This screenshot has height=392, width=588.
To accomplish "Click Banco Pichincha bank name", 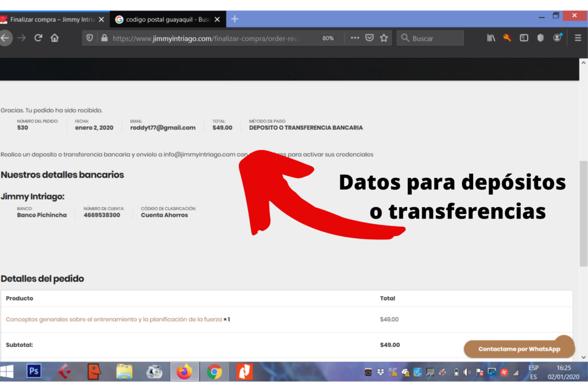I will point(41,215).
